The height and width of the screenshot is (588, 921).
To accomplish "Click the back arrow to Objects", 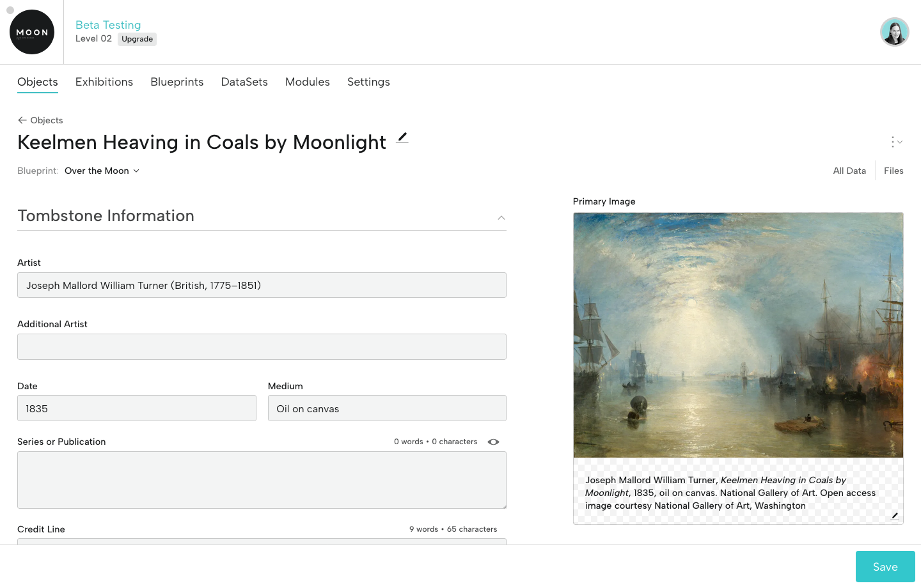I will [x=22, y=120].
